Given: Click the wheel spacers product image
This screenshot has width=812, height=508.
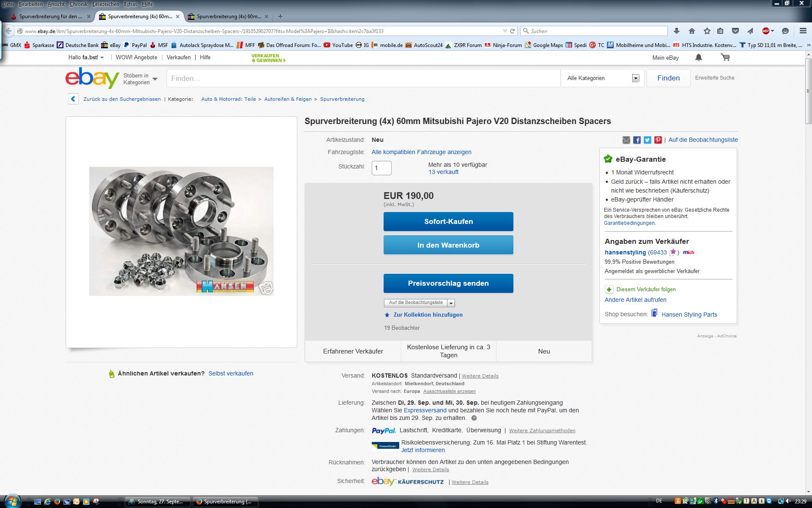Looking at the screenshot, I should 181,231.
